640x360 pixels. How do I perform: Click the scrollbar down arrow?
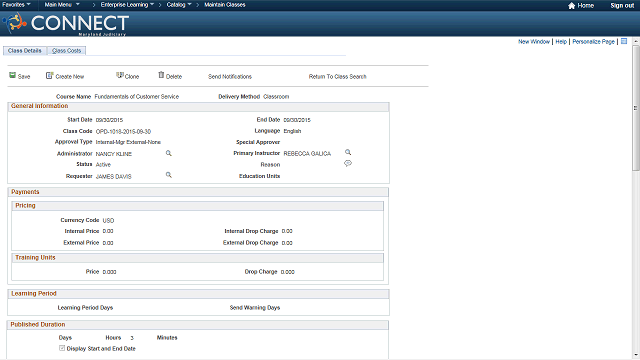(636, 356)
